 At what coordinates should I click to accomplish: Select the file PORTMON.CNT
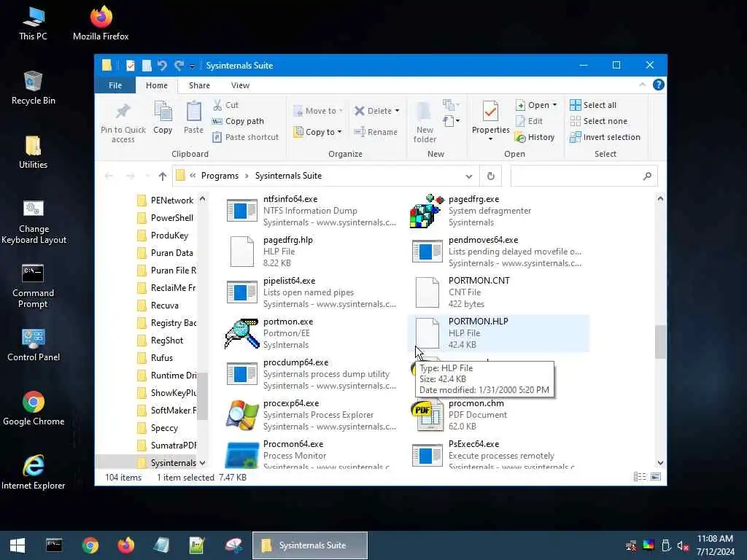click(x=498, y=292)
